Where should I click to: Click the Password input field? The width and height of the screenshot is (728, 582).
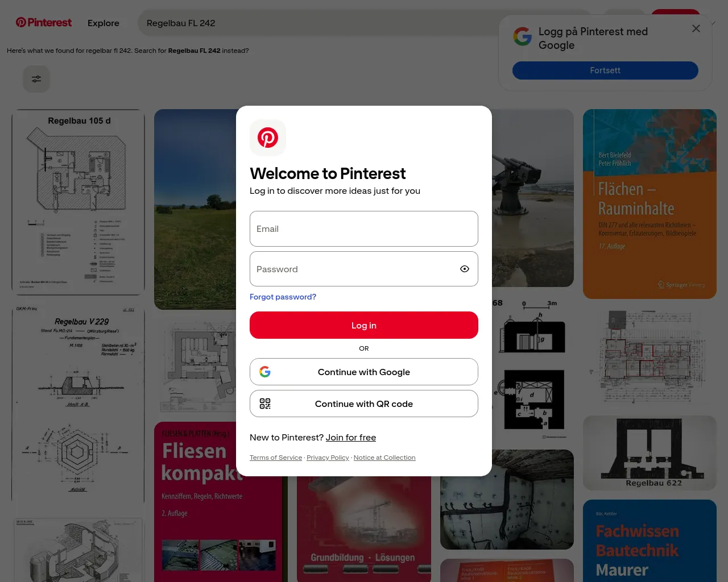click(364, 269)
